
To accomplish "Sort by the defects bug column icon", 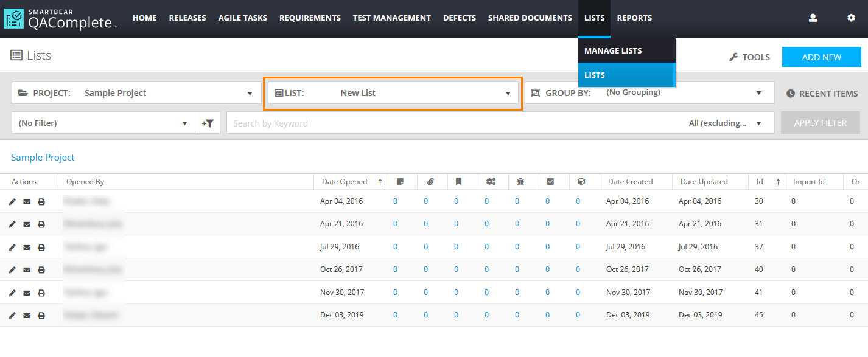I will (x=520, y=181).
